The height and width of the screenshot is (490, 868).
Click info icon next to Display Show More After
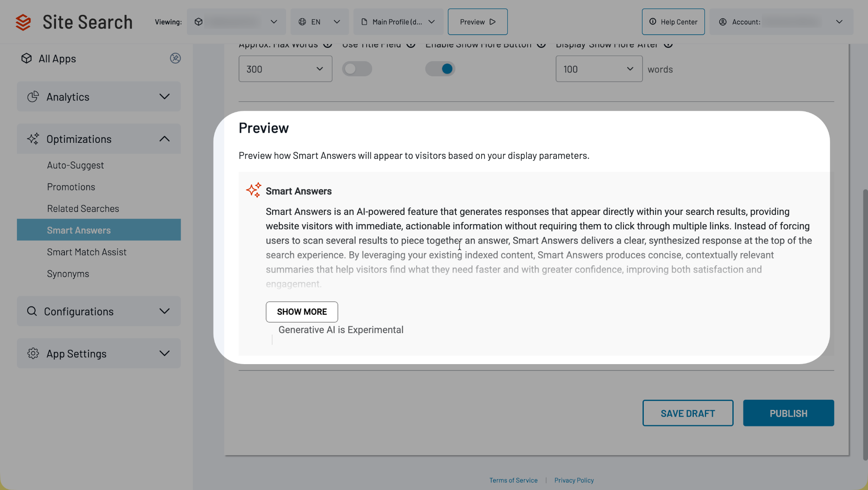[x=668, y=45]
